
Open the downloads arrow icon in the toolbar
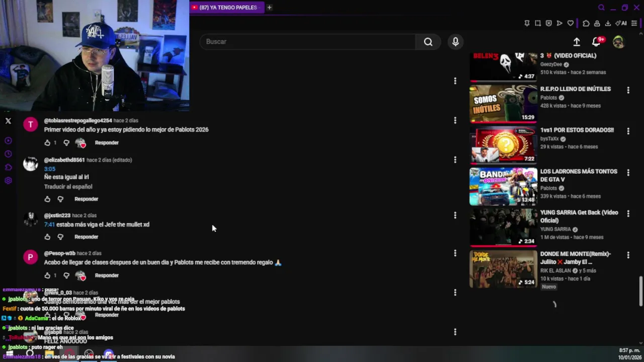[608, 23]
